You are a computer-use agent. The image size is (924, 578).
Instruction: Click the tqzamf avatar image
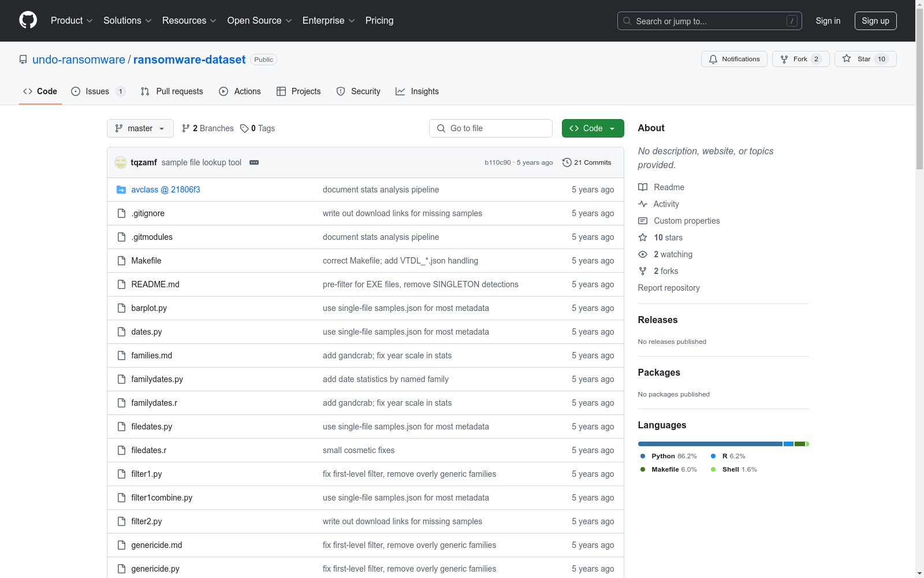(121, 162)
